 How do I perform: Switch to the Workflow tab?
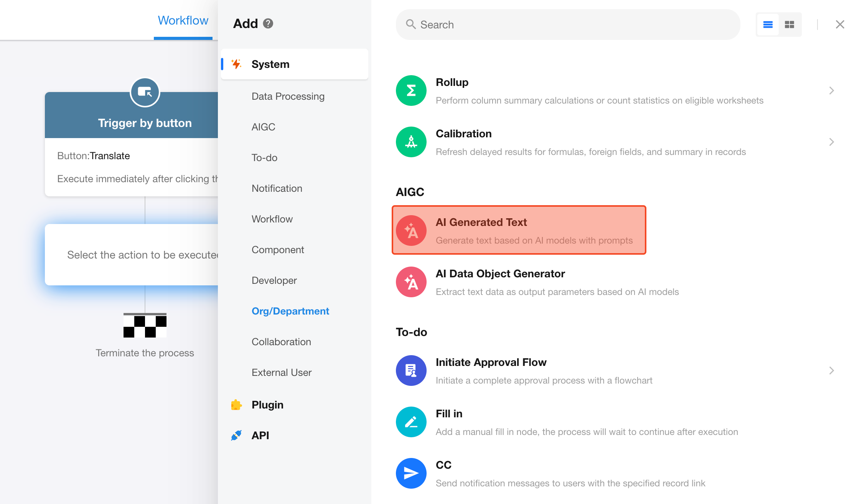point(183,20)
